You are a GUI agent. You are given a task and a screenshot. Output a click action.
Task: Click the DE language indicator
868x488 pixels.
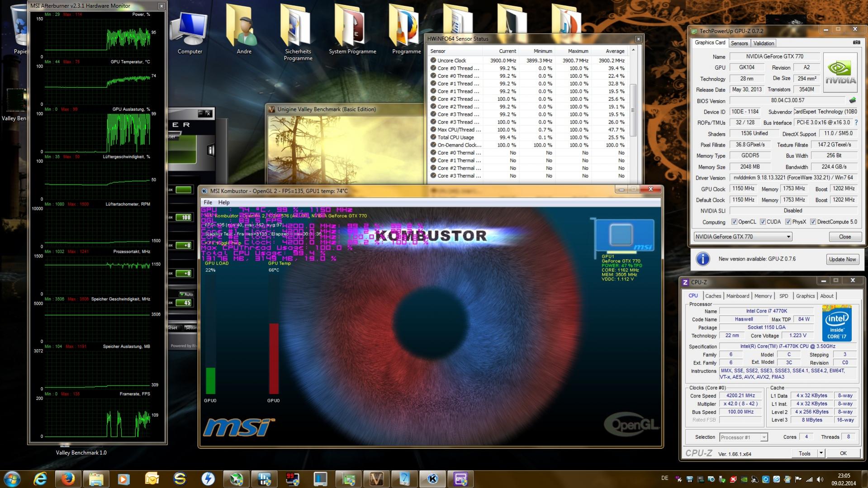coord(664,478)
